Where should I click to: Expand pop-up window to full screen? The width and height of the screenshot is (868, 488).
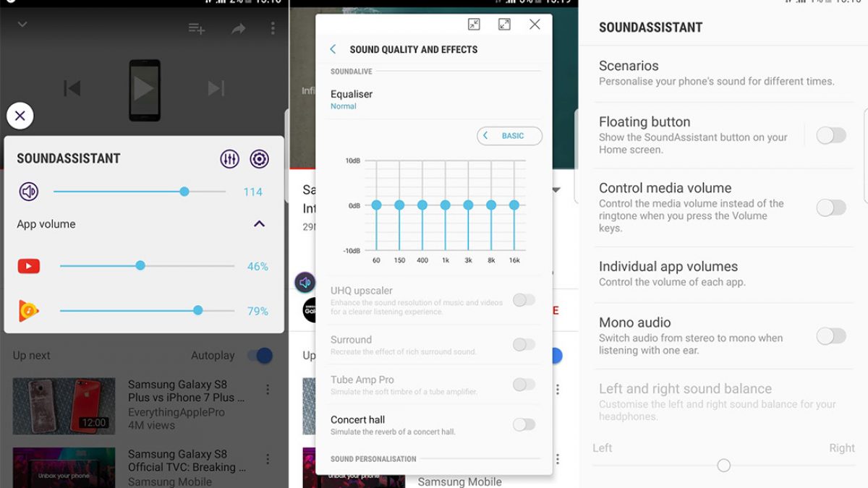(504, 25)
